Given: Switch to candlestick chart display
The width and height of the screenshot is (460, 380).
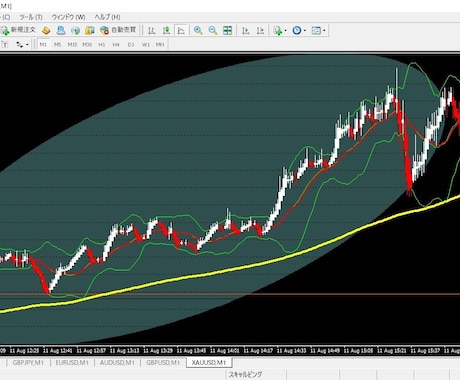Looking at the screenshot, I should pyautogui.click(x=166, y=31).
